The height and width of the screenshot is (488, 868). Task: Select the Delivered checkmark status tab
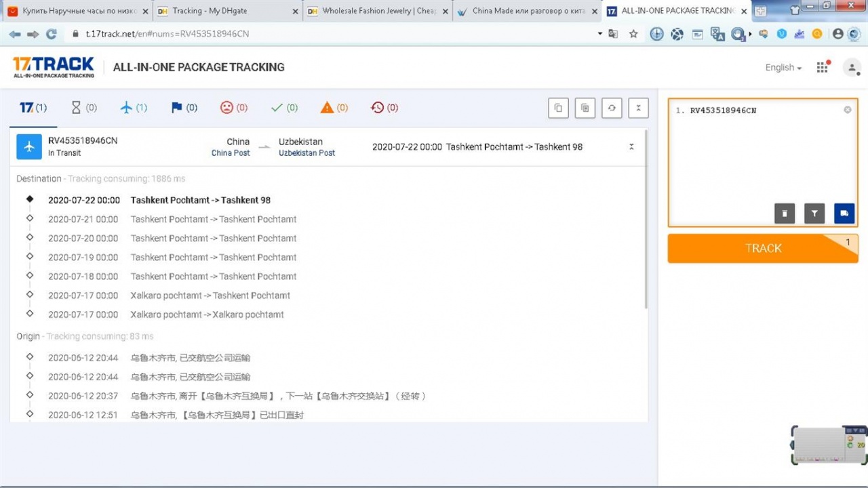(283, 108)
